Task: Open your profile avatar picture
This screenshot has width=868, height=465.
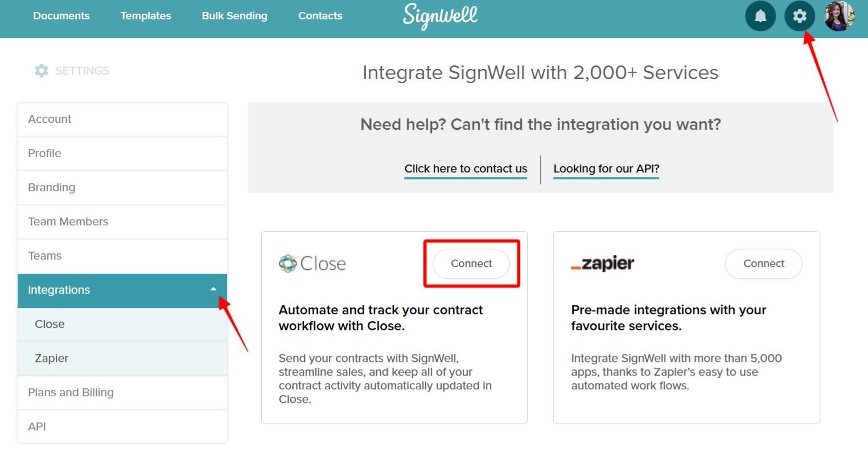Action: click(x=839, y=16)
